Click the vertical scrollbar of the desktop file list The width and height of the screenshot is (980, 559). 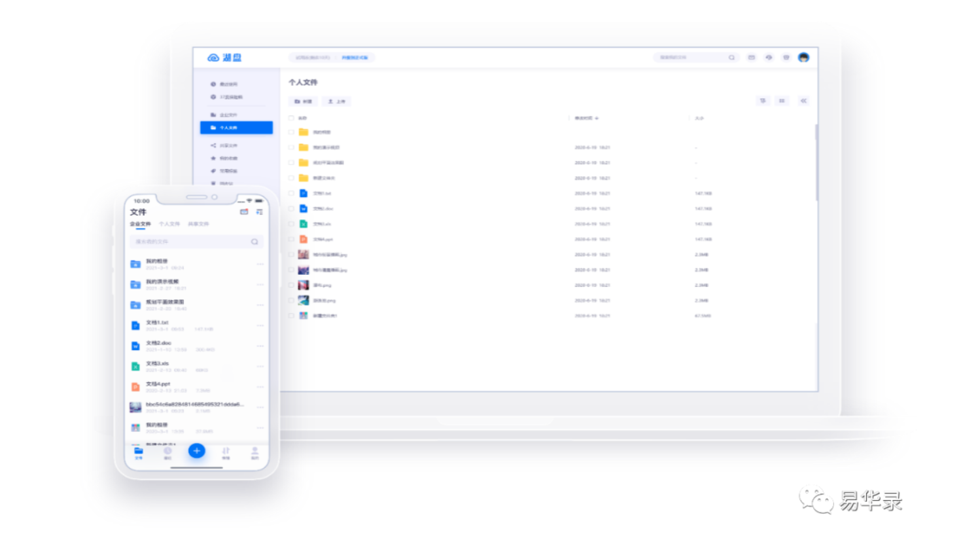point(816,164)
